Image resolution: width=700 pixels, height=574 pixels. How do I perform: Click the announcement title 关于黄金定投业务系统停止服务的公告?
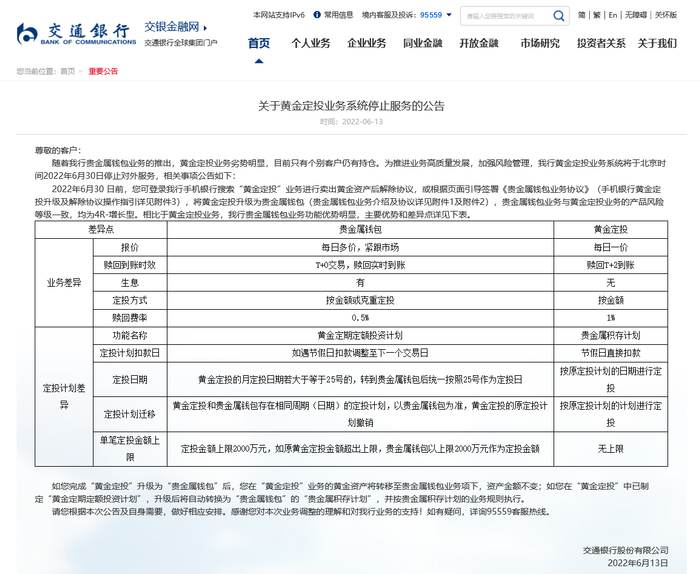click(x=351, y=106)
